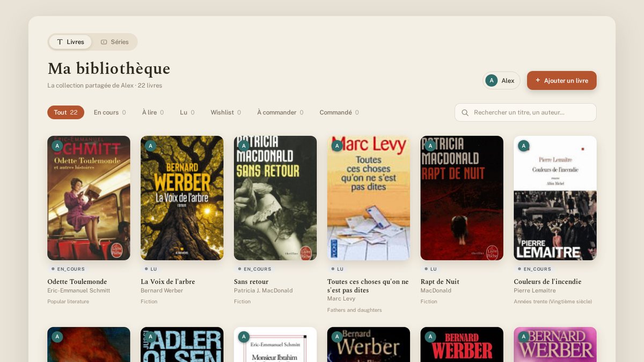The image size is (644, 362).
Task: Click author Patricia J. MacDonald
Action: coord(264,291)
